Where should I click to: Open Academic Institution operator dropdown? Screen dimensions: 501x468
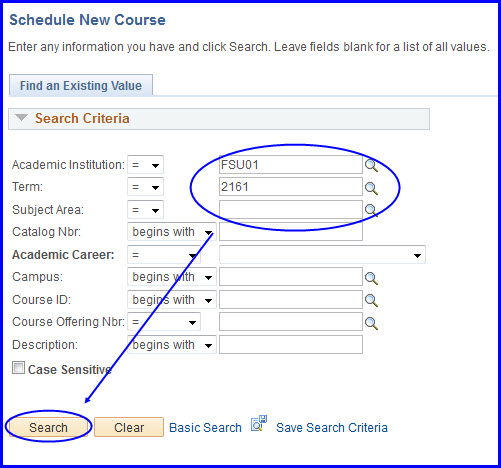click(x=145, y=165)
